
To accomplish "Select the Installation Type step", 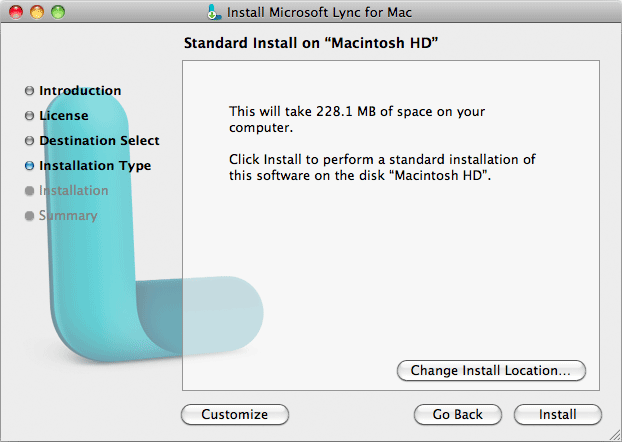I will point(95,165).
